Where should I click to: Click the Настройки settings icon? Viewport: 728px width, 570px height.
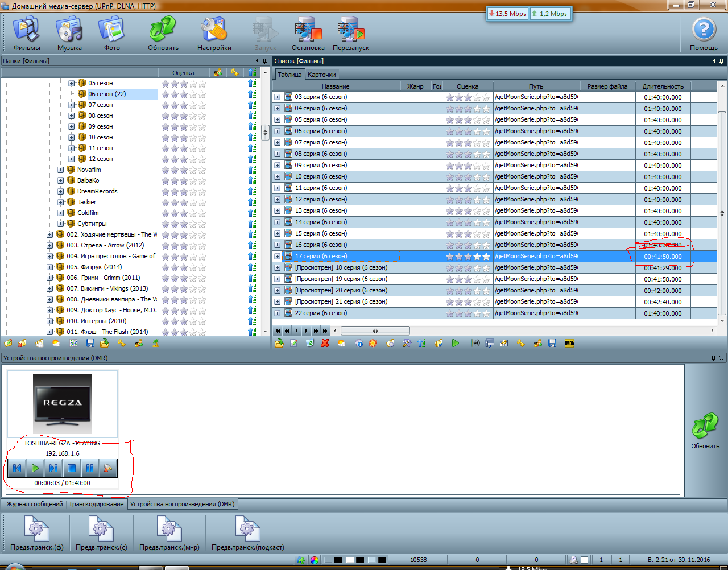214,34
